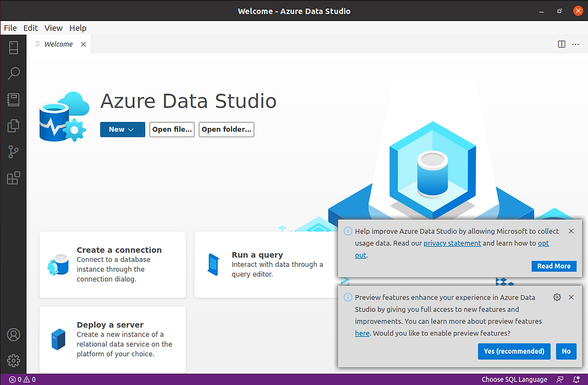Click the Run a query card icon

(214, 264)
